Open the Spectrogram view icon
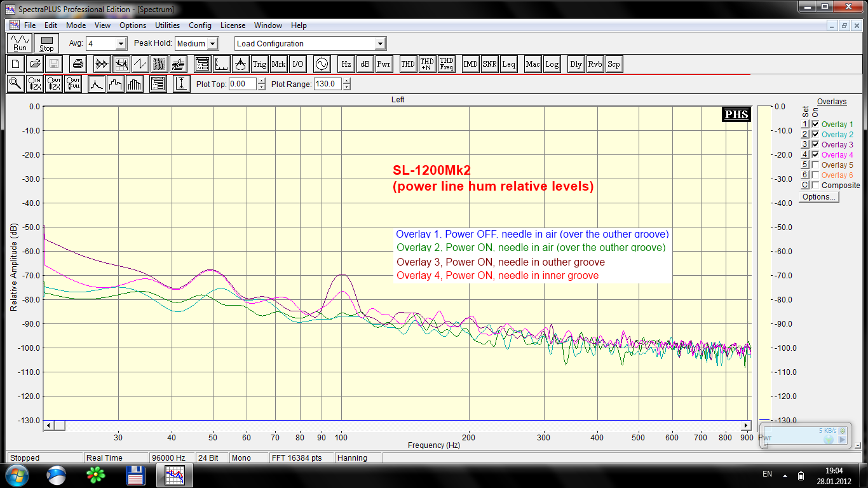Image resolution: width=868 pixels, height=488 pixels. point(159,64)
